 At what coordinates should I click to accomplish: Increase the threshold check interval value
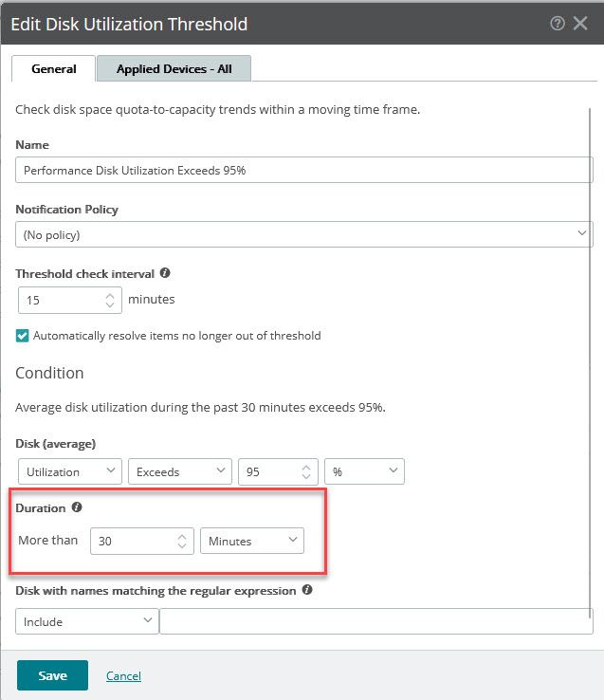(x=110, y=296)
